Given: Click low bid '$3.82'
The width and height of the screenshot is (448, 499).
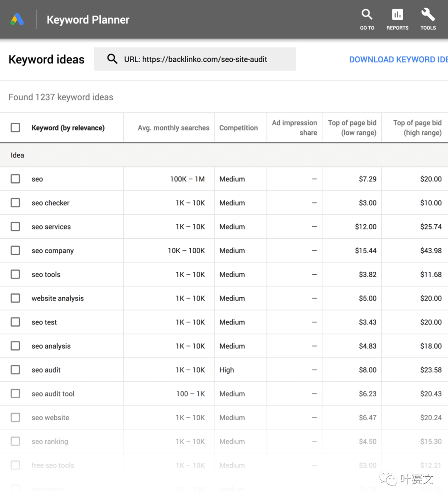Looking at the screenshot, I should pos(368,274).
